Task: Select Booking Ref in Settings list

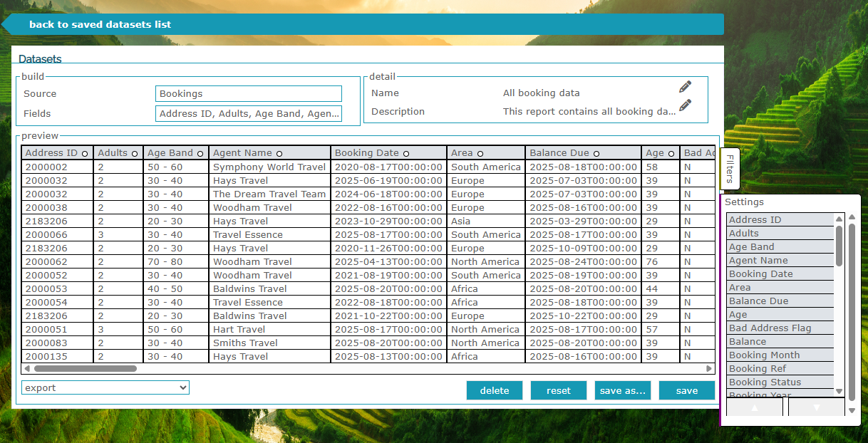Action: 780,369
